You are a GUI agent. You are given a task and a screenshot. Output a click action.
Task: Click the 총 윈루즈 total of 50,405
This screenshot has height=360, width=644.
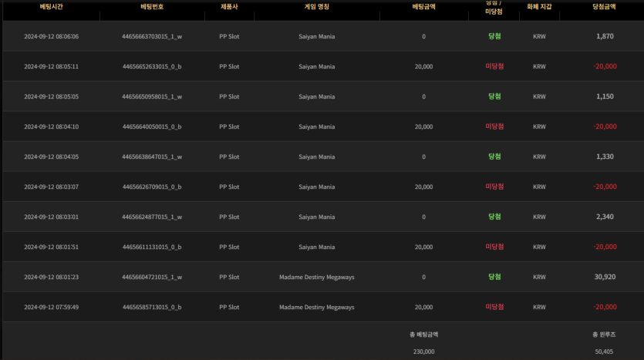point(605,351)
